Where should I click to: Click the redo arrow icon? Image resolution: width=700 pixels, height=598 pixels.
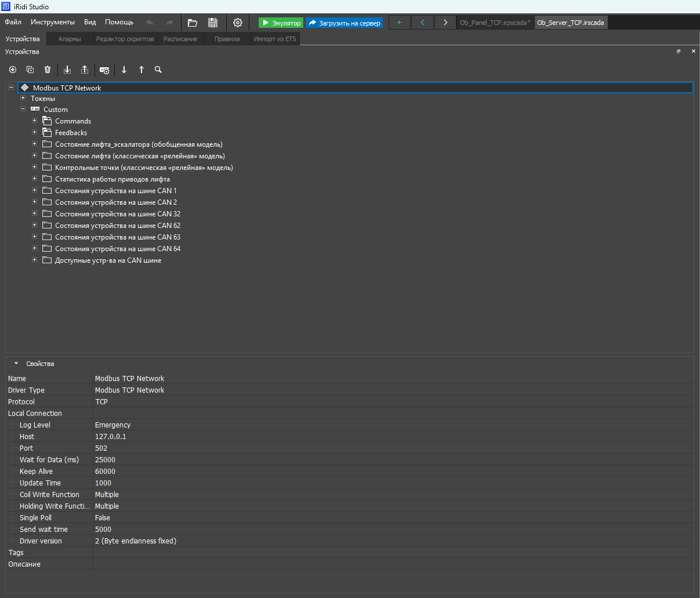pyautogui.click(x=169, y=23)
